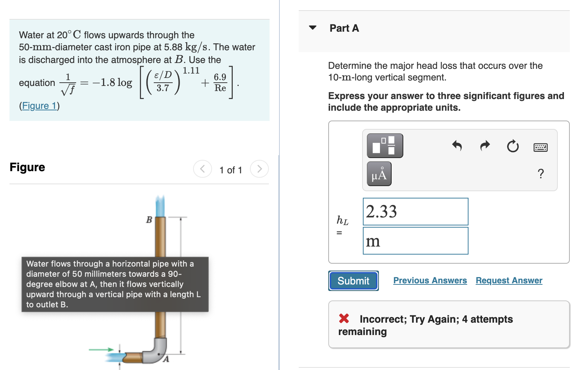Click the 1 of 1 page indicator
The height and width of the screenshot is (370, 588).
231,169
